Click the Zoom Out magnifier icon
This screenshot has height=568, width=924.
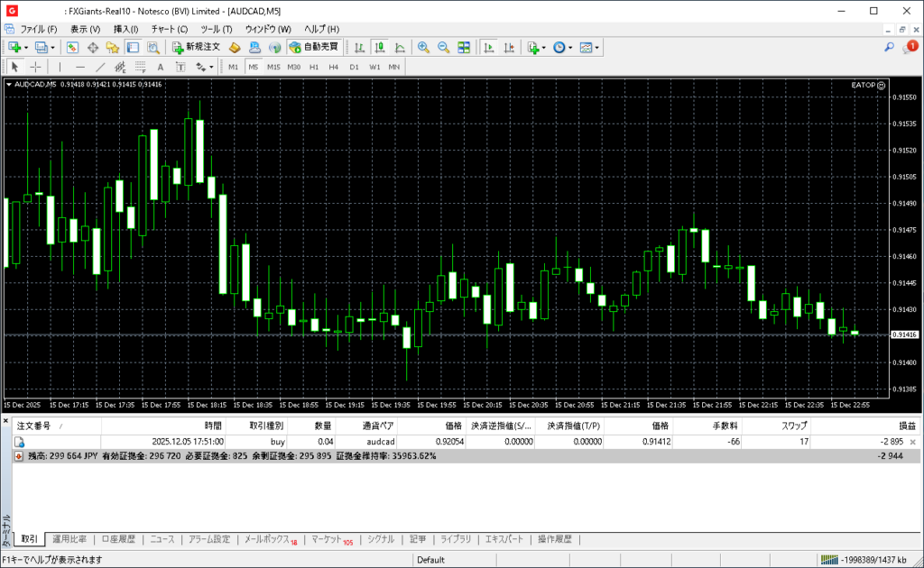coord(443,47)
